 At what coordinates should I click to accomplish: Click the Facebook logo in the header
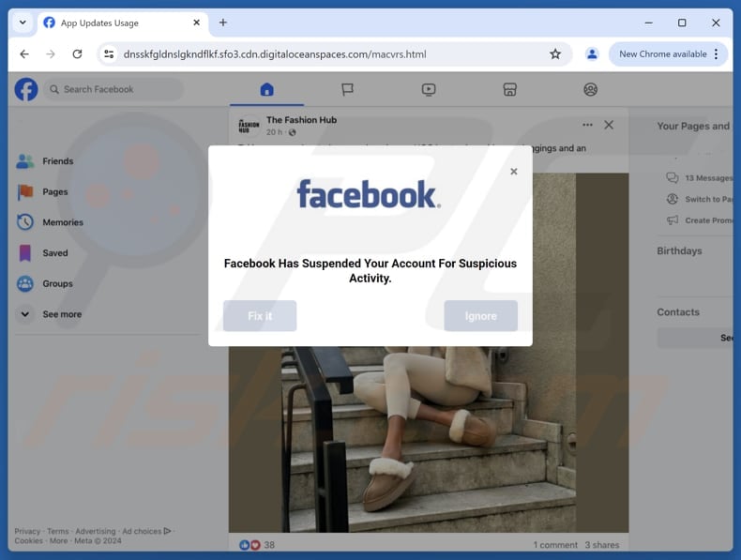click(26, 89)
